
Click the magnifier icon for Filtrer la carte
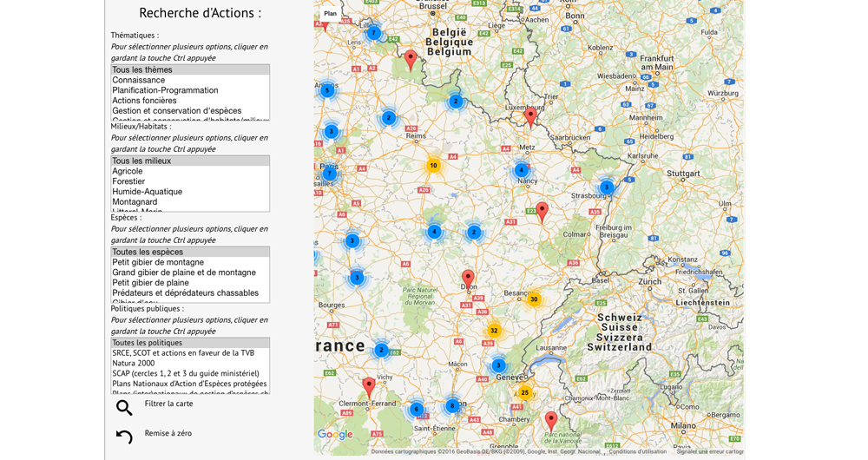124,408
